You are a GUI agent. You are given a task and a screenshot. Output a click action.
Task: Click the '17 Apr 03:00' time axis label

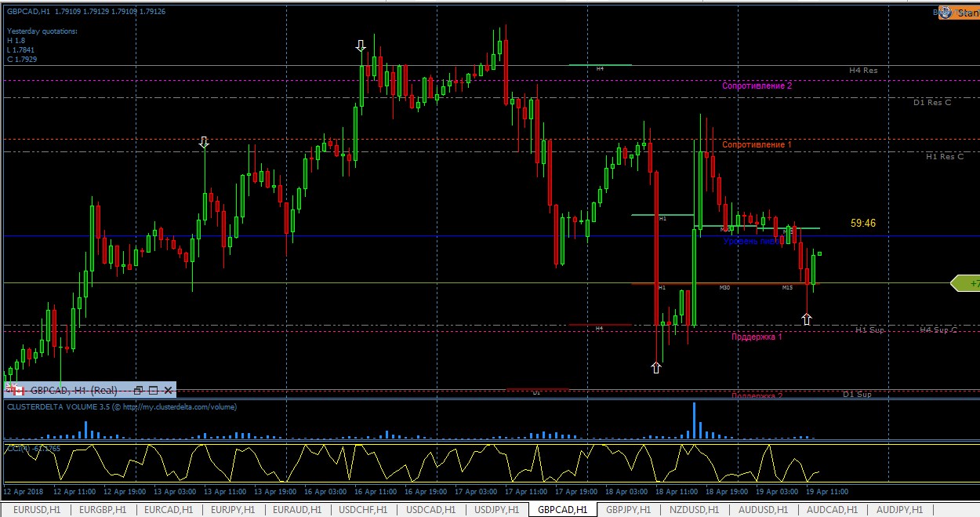[x=476, y=492]
